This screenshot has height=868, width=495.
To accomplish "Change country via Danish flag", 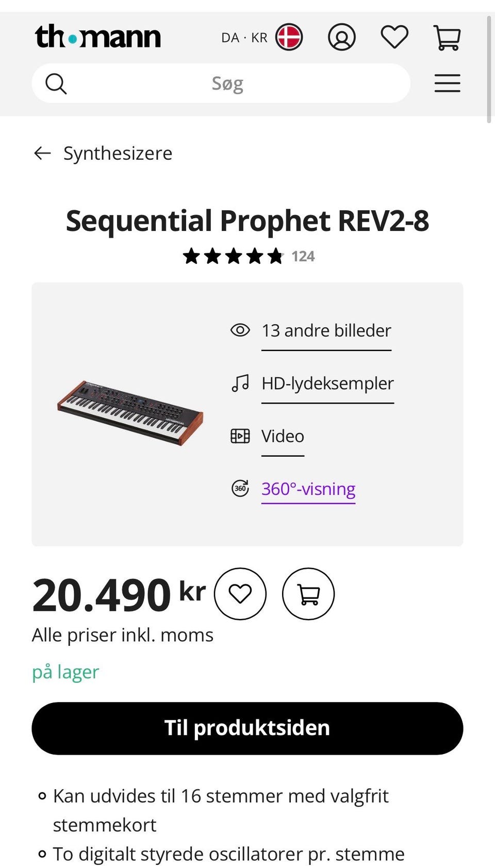I will point(289,37).
